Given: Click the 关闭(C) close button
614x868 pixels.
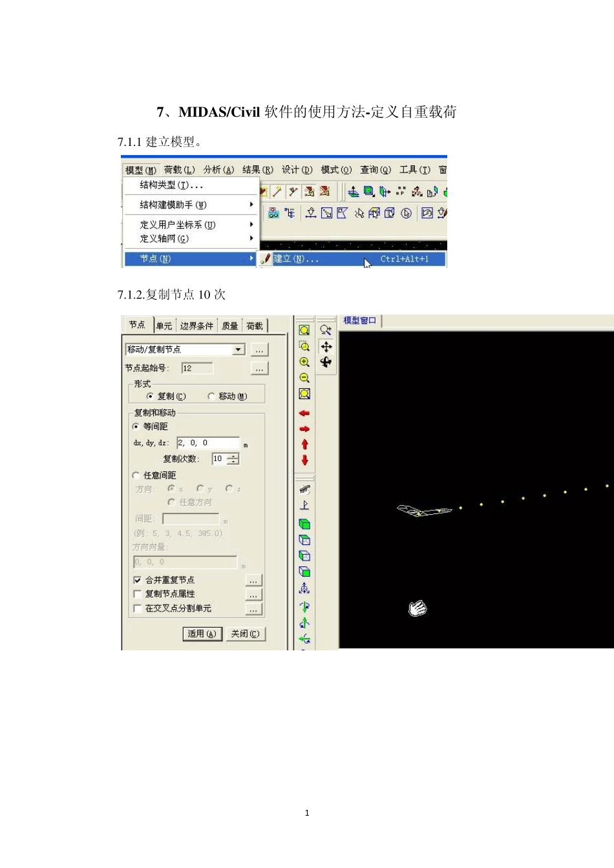Looking at the screenshot, I should (245, 634).
